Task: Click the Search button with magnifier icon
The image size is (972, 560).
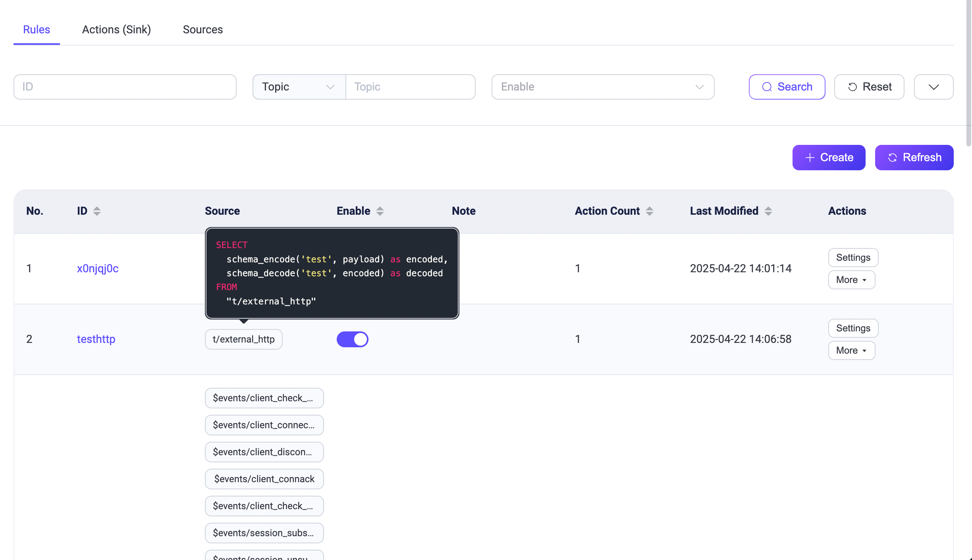Action: (x=787, y=87)
